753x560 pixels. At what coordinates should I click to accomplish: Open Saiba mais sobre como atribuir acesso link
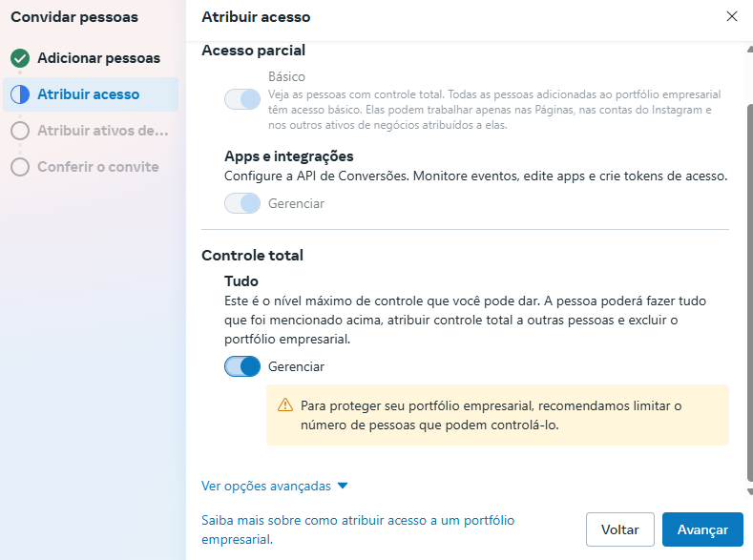358,529
